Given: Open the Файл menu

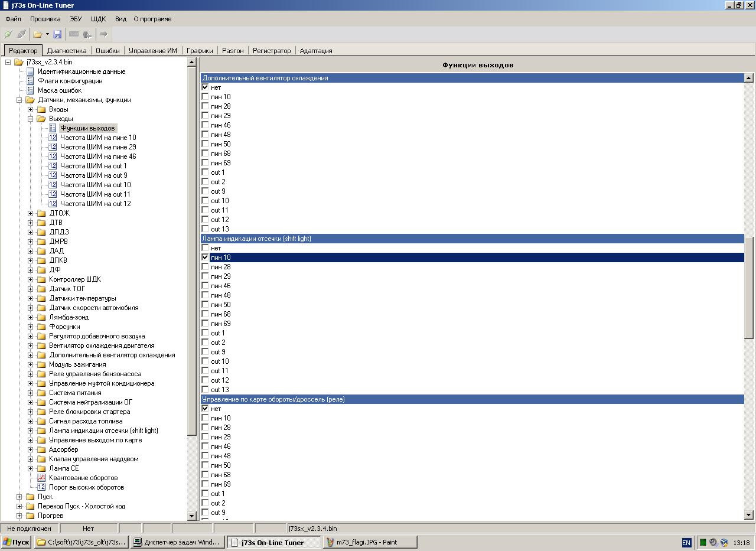Looking at the screenshot, I should [13, 19].
